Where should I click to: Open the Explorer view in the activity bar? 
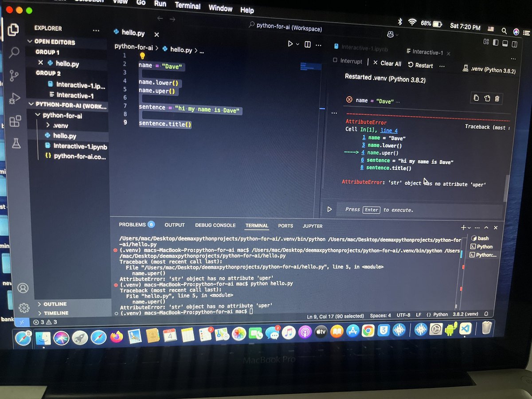13,30
